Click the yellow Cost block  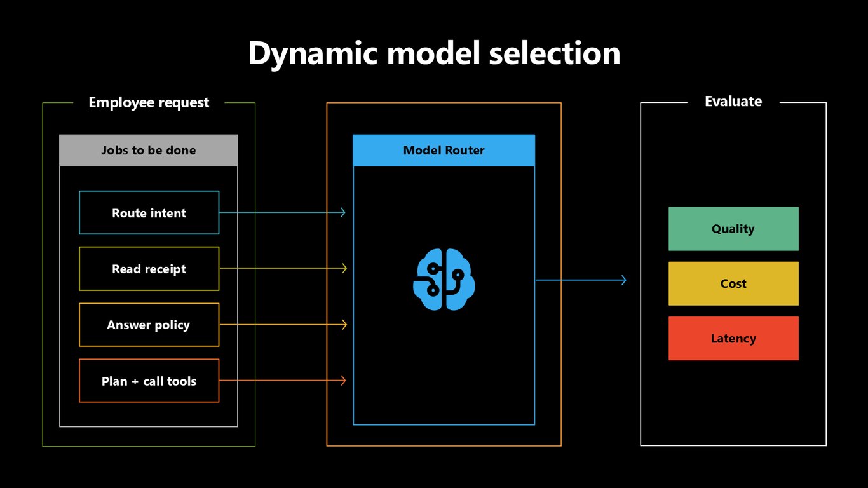tap(733, 283)
